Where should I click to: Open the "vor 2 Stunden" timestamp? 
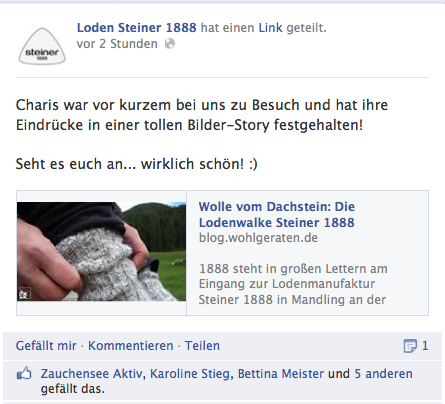[x=117, y=44]
